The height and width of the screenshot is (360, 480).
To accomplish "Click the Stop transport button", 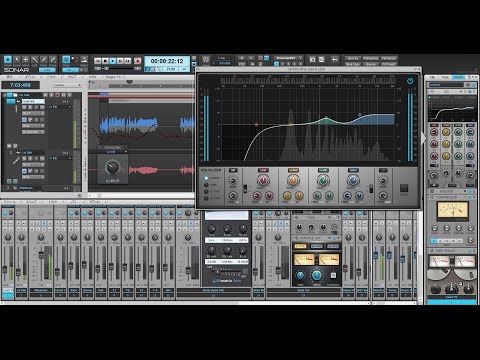I will pyautogui.click(x=105, y=61).
